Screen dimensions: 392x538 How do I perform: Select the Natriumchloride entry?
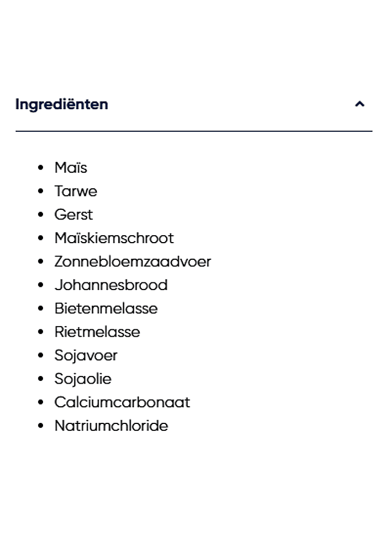pos(111,426)
